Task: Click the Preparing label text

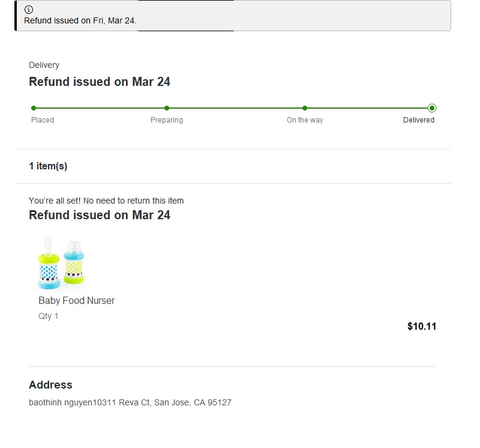Action: pos(167,120)
